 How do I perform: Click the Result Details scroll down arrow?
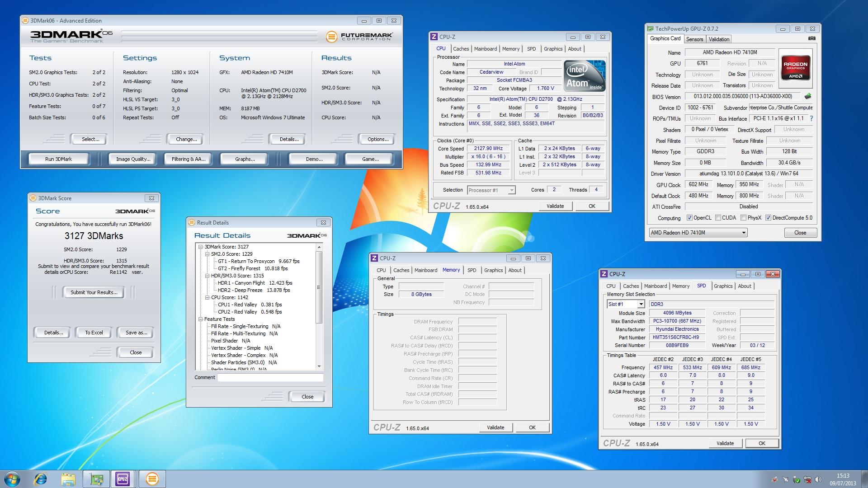(319, 366)
